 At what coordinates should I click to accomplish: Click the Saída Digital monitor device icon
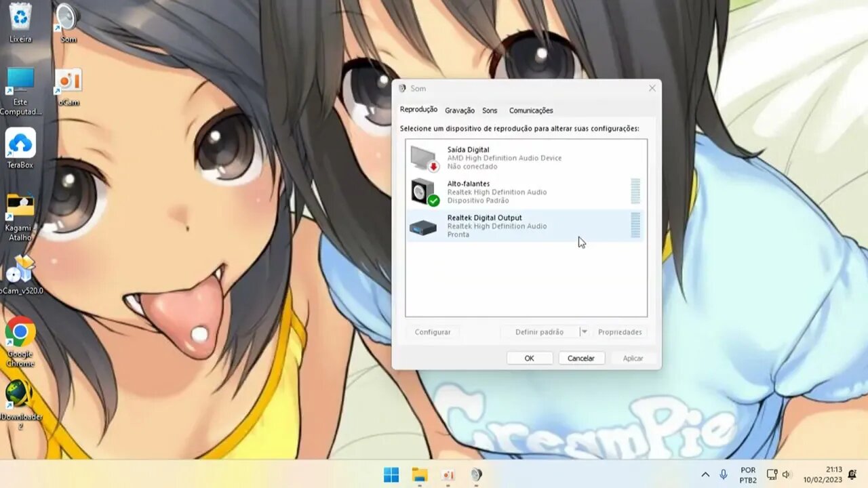[425, 158]
